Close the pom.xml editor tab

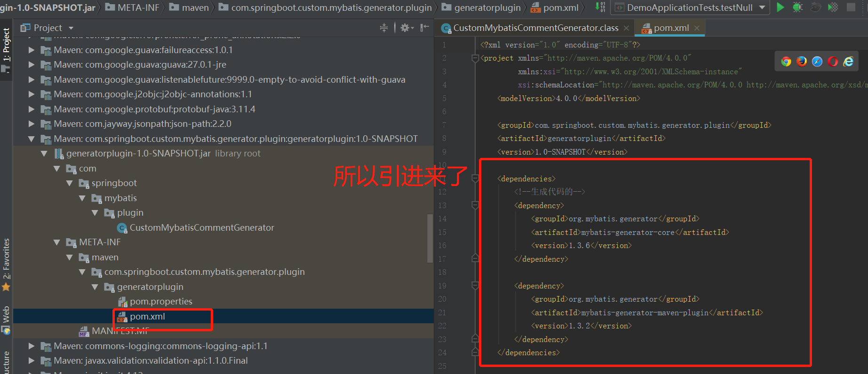coord(697,28)
